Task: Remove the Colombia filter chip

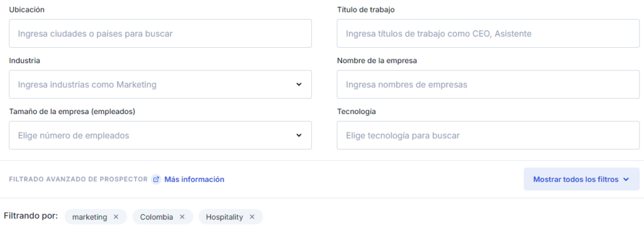Action: [x=182, y=217]
